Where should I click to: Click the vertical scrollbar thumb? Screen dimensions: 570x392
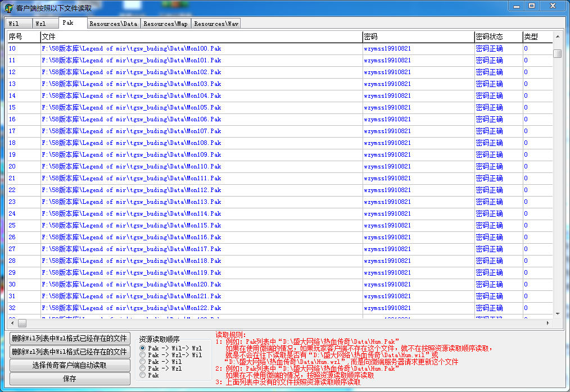point(557,53)
